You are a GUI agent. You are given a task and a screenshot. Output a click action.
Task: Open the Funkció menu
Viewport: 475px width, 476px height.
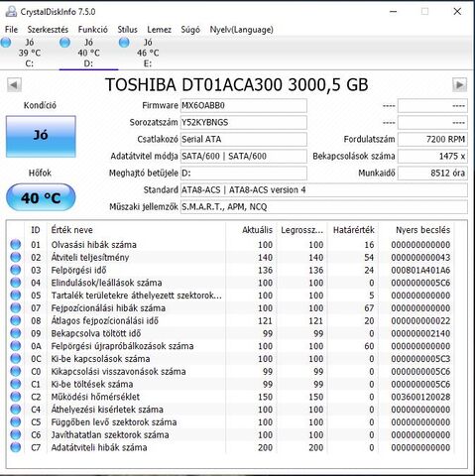pos(93,30)
